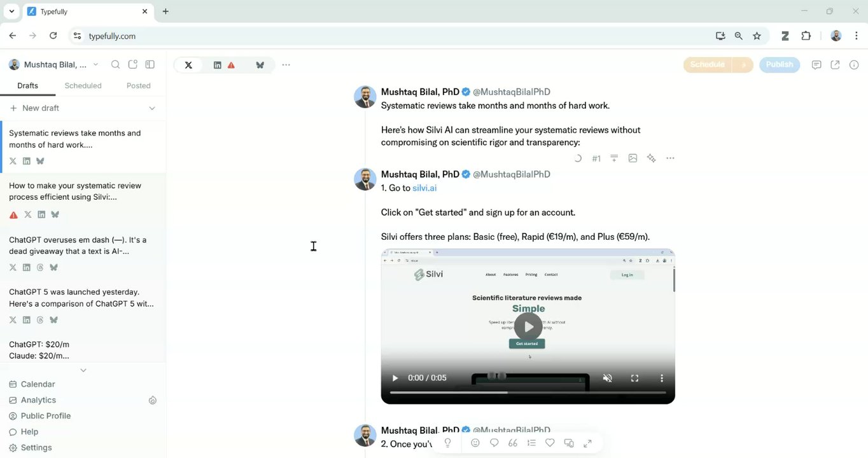Image resolution: width=868 pixels, height=458 pixels.
Task: Switch to the Scheduled tab
Action: (x=83, y=85)
